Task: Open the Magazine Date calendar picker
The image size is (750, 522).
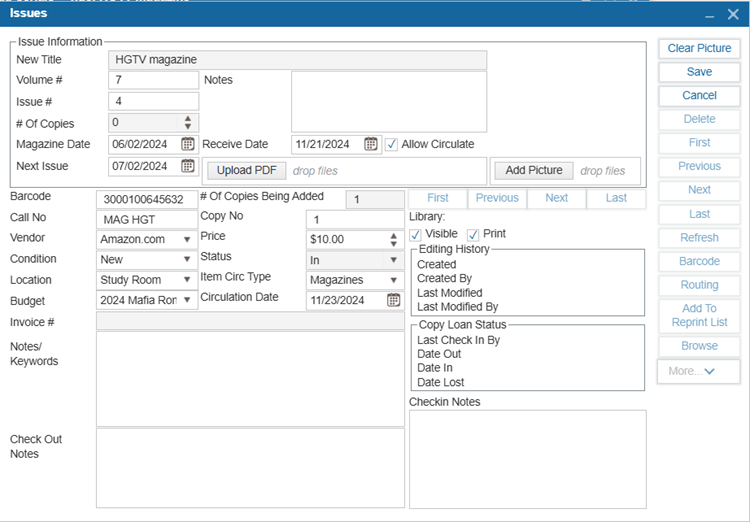Action: (187, 144)
